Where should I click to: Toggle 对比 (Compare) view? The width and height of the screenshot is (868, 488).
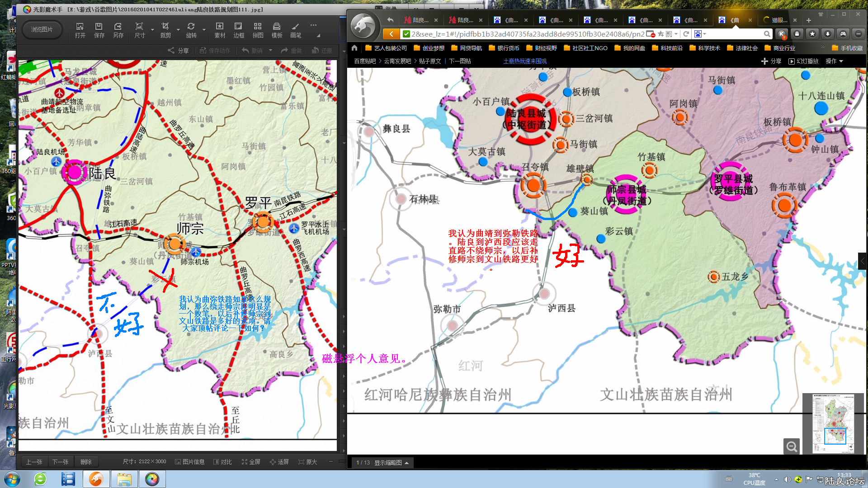coord(223,462)
